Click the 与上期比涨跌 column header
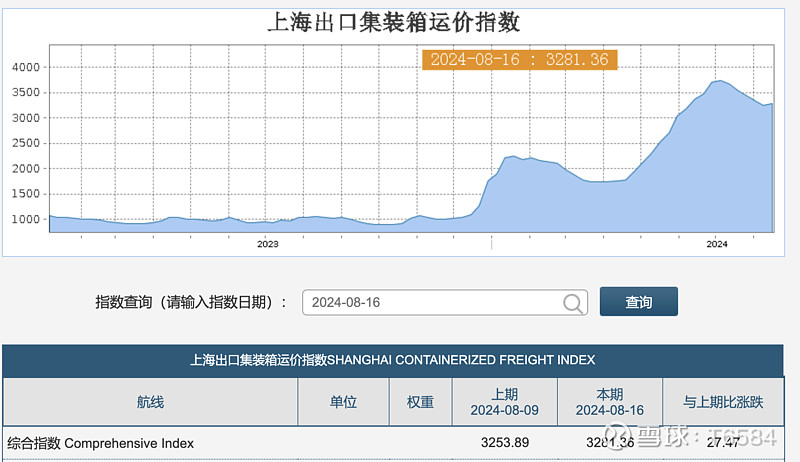The image size is (800, 462). [x=723, y=402]
